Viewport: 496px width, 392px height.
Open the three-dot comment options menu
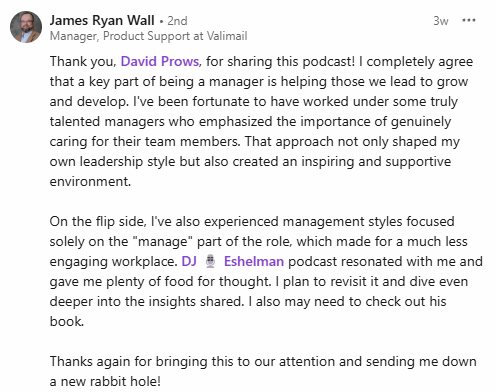click(469, 21)
